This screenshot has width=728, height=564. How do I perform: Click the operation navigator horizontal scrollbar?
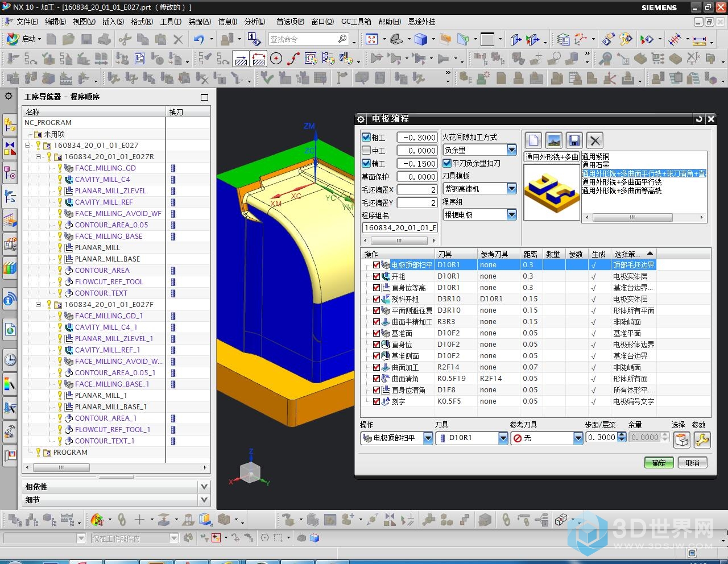116,468
